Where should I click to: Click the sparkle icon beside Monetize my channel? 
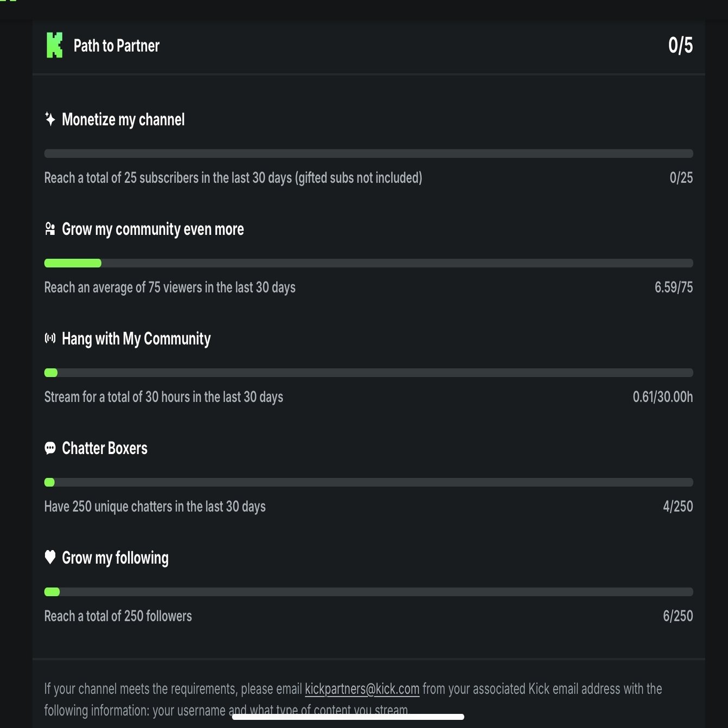click(x=50, y=119)
